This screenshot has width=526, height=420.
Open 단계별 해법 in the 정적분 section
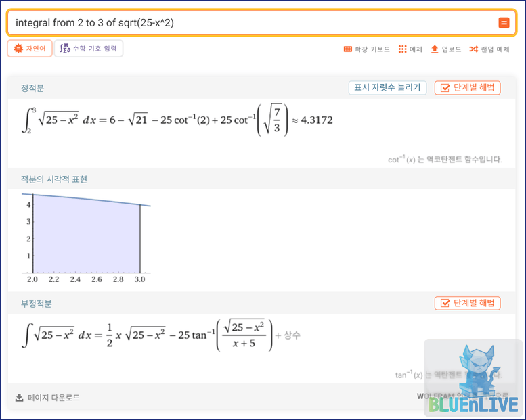point(468,88)
